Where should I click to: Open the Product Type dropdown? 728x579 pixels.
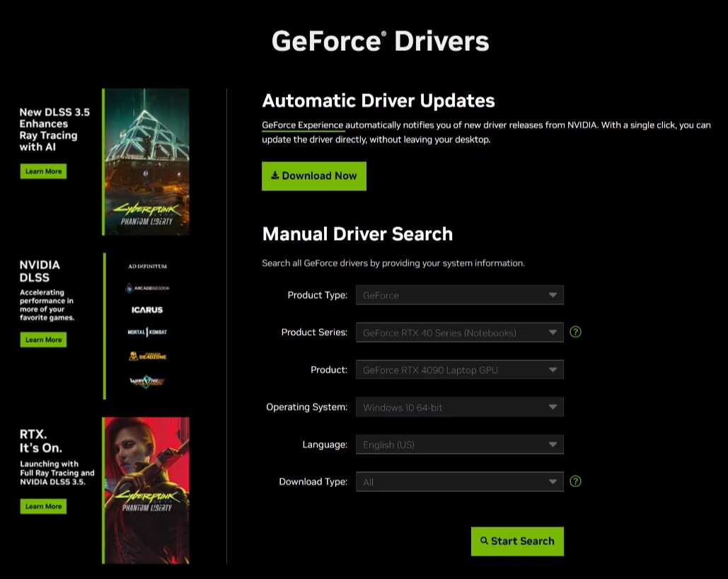coord(459,295)
